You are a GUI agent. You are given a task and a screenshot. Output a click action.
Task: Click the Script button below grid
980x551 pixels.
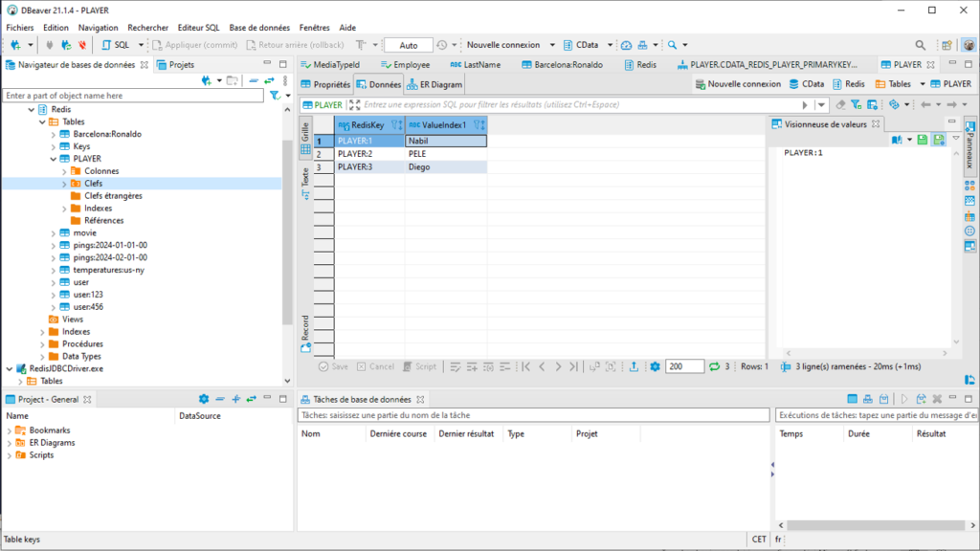420,366
